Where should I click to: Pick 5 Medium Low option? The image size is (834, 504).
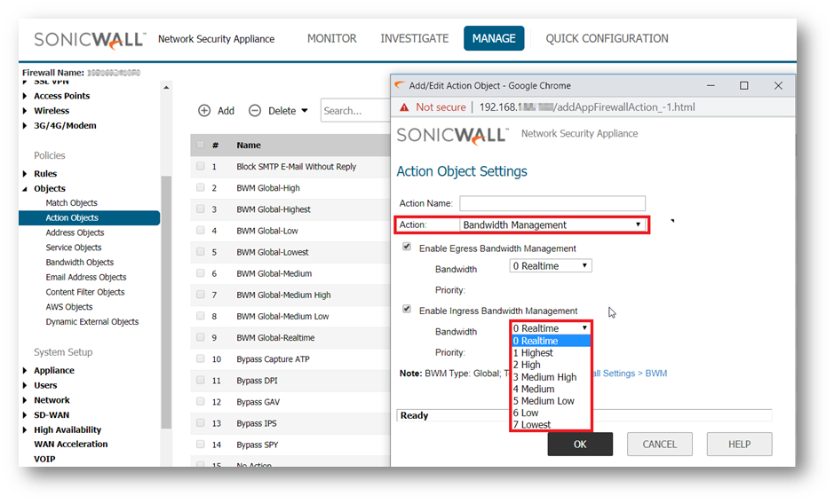(x=551, y=401)
